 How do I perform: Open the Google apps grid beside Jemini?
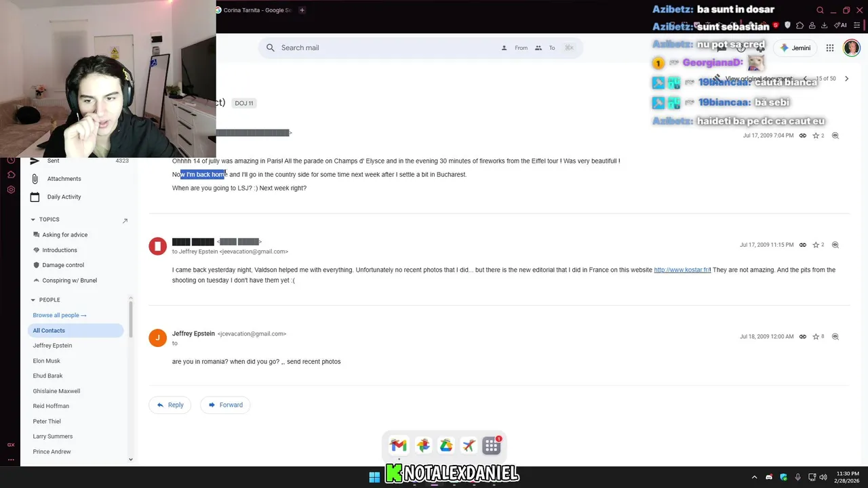830,48
